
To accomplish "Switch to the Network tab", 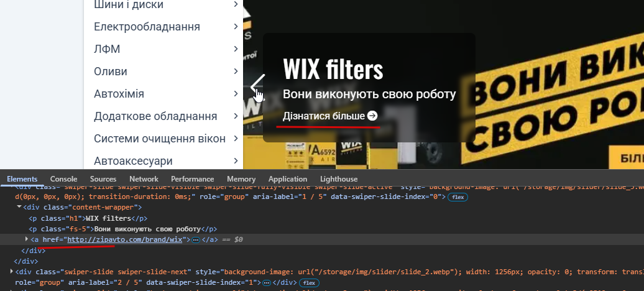I will tap(144, 179).
